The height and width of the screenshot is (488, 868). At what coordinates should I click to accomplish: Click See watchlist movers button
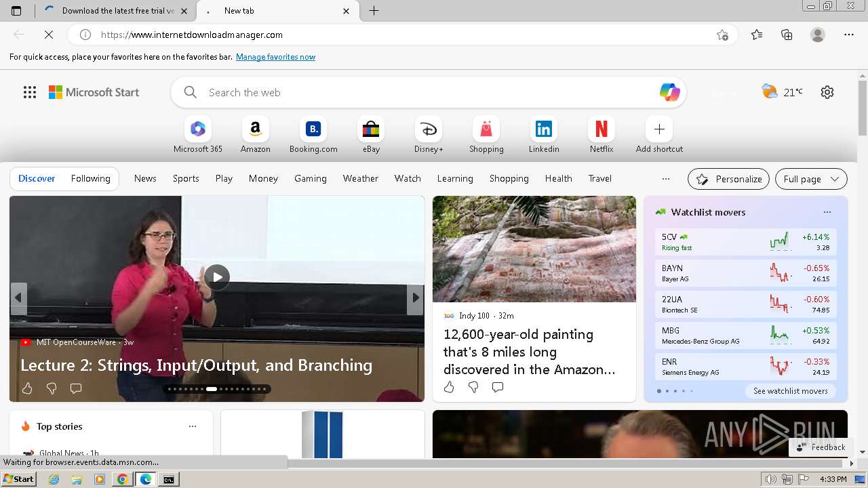click(791, 391)
